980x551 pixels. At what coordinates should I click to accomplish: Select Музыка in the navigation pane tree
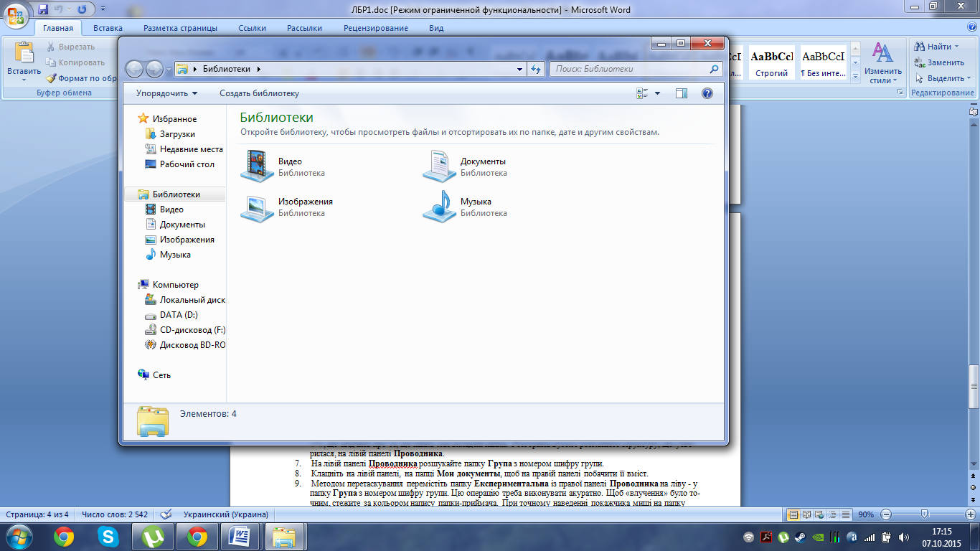(168, 255)
